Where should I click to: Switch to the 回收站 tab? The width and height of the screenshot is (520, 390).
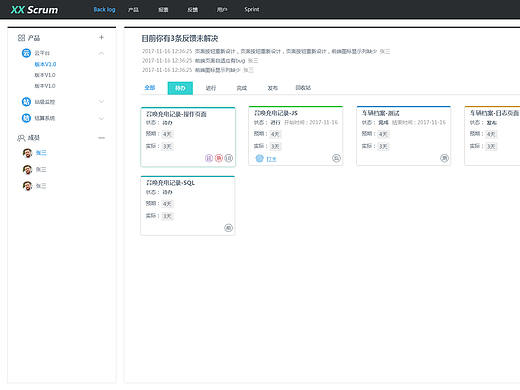tap(303, 88)
